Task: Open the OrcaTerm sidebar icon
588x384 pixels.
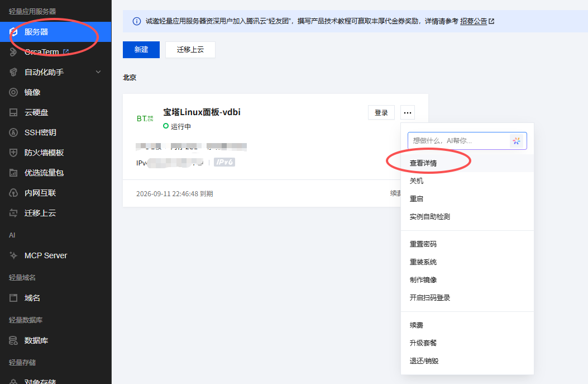Action: tap(13, 52)
